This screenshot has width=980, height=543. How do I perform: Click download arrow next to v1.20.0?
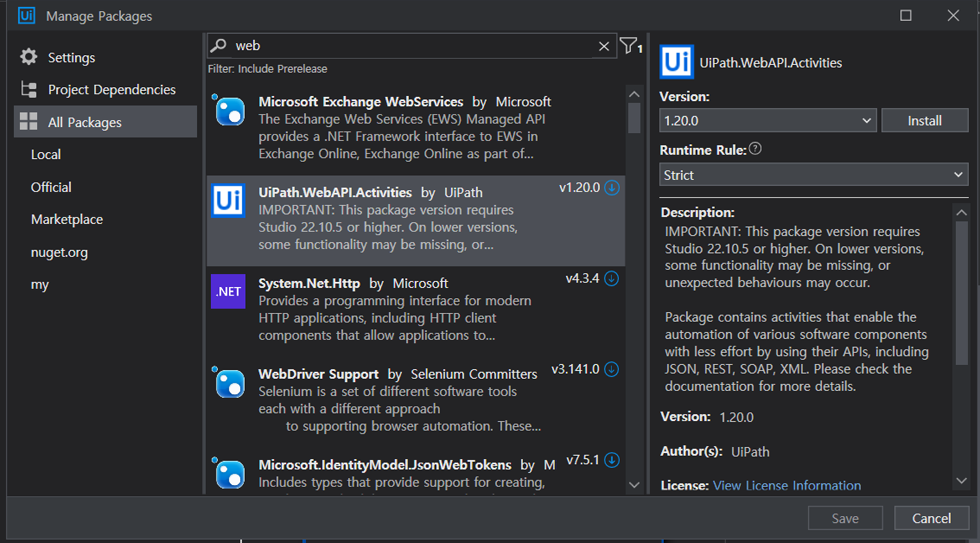[x=612, y=188]
